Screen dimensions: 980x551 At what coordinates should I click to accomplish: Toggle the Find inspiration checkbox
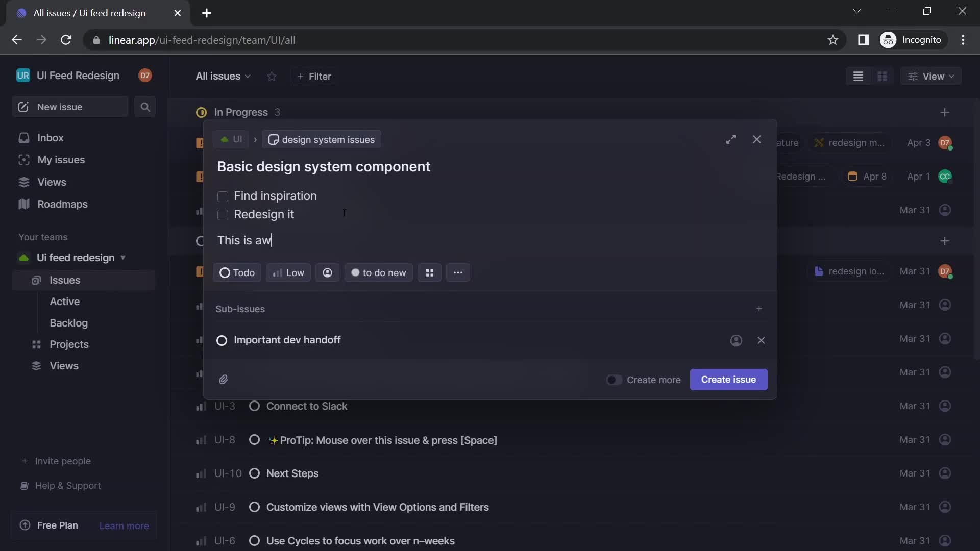tap(223, 197)
